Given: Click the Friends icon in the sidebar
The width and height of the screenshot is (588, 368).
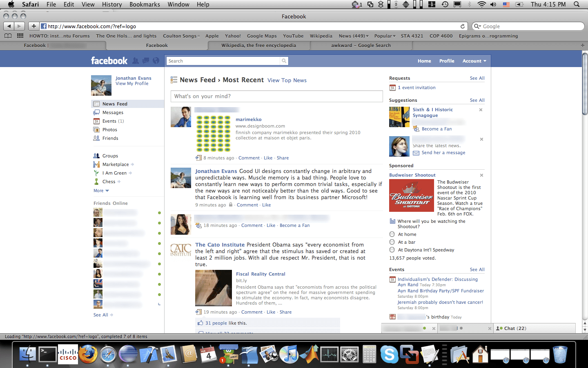Looking at the screenshot, I should click(96, 138).
